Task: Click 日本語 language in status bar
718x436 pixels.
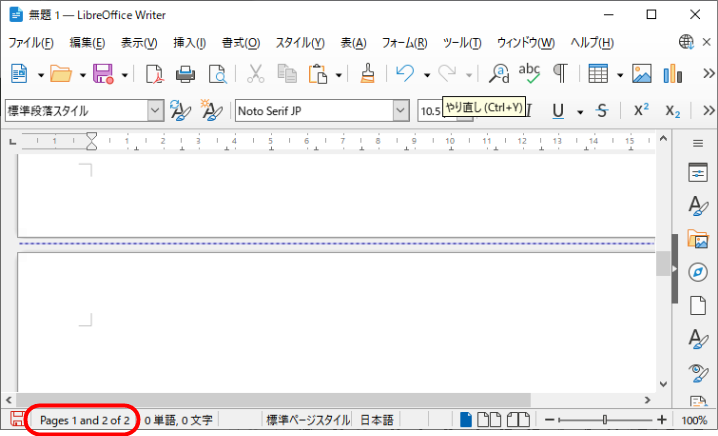Action: (x=377, y=420)
